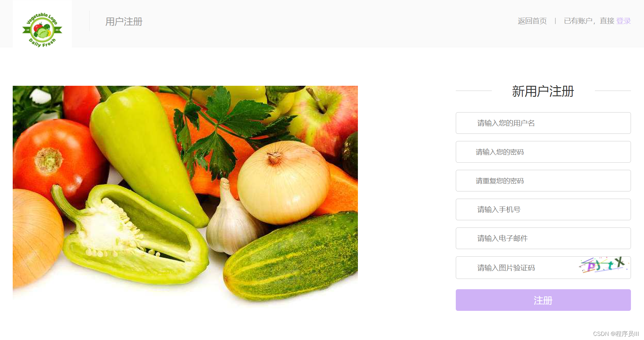Select the 请输入手机号 phone number field
This screenshot has width=644, height=340.
(x=543, y=209)
